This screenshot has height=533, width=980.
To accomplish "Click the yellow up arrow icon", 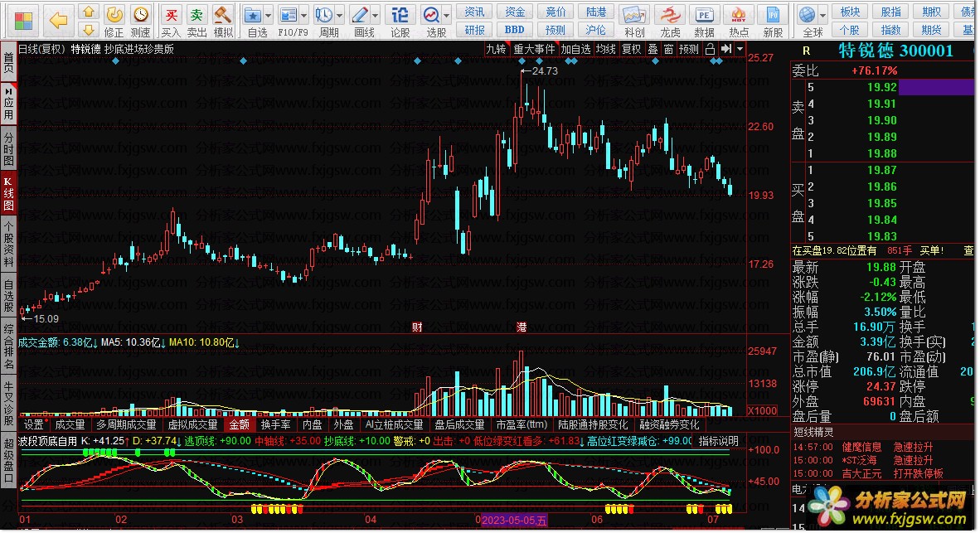I will [x=89, y=12].
